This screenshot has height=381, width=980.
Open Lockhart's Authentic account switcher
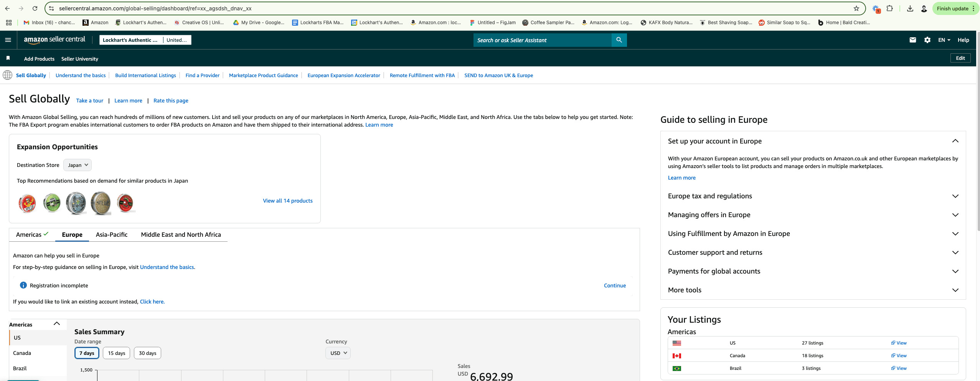(145, 40)
